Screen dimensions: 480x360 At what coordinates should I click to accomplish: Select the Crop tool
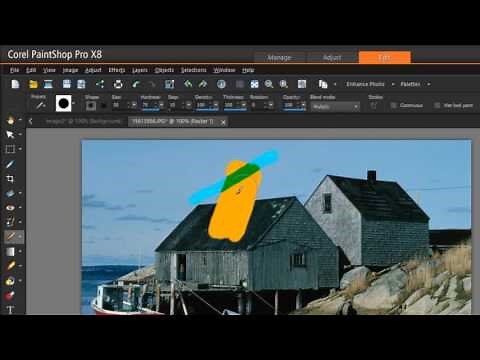coord(10,179)
